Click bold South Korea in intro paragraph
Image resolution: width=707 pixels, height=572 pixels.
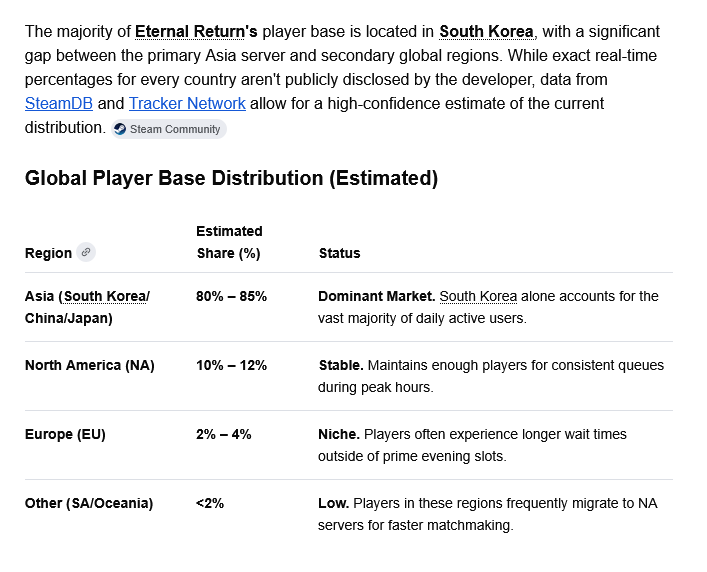click(x=486, y=32)
